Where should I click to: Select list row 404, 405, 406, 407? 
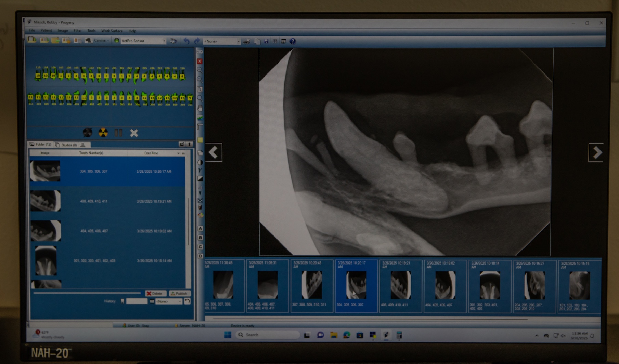pyautogui.click(x=107, y=231)
